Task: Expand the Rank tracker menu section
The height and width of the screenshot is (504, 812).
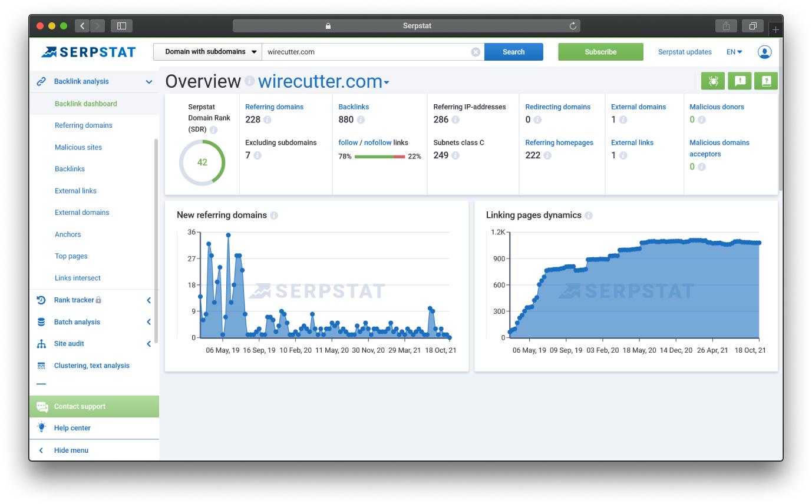Action: 94,300
